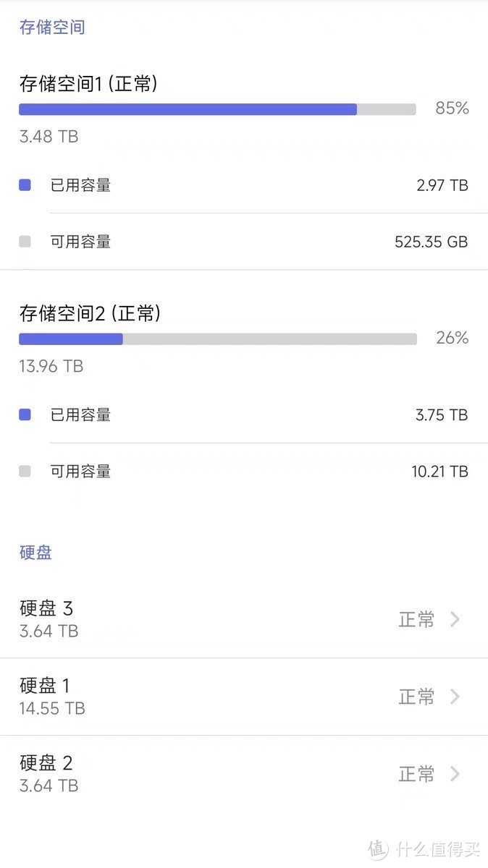
Task: Select the 正常 status indicator for 硬盘 2
Action: [417, 774]
